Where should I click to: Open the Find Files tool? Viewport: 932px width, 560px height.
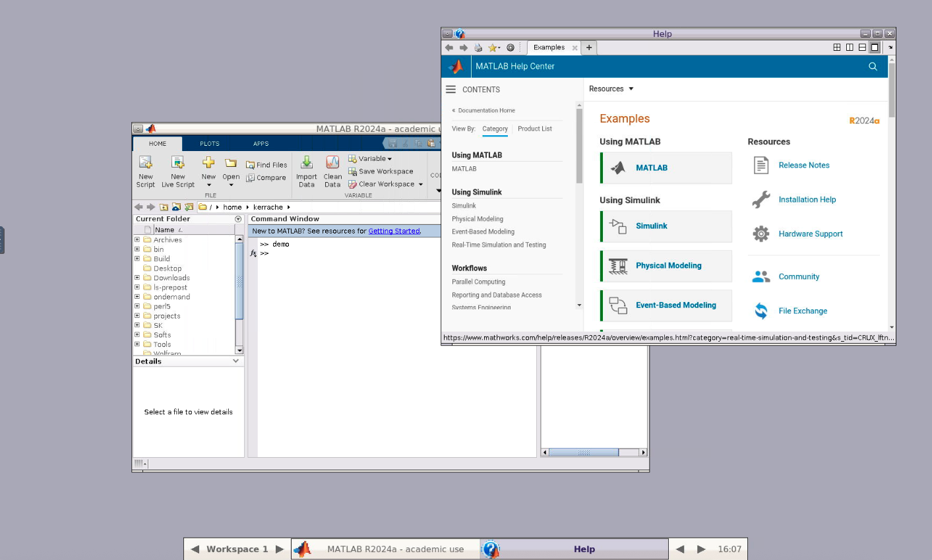[x=266, y=165]
